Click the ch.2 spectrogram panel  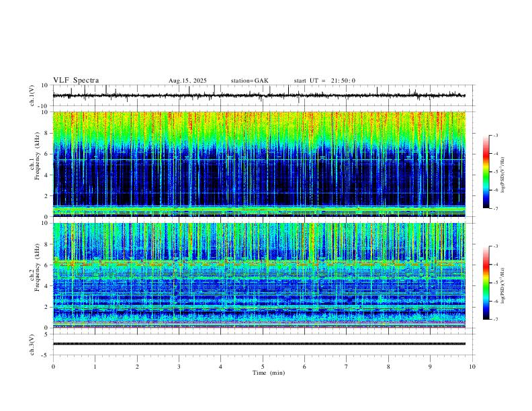coord(259,275)
